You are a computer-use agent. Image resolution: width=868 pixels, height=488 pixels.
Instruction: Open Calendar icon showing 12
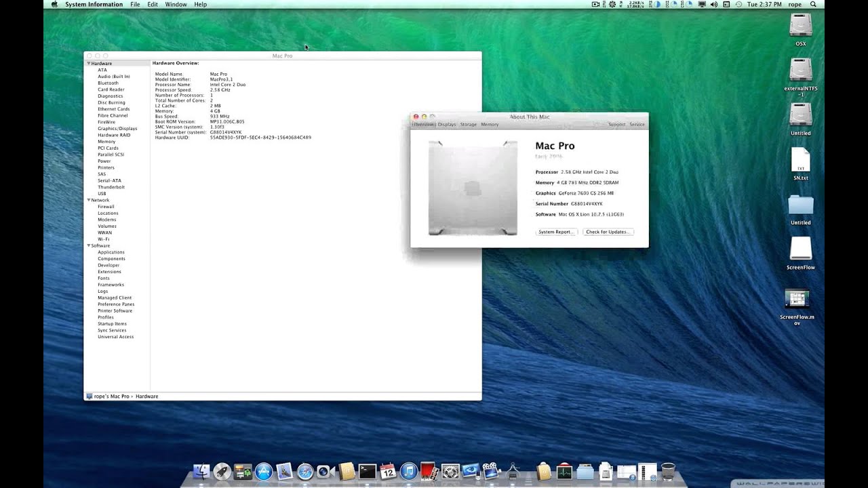coord(388,471)
